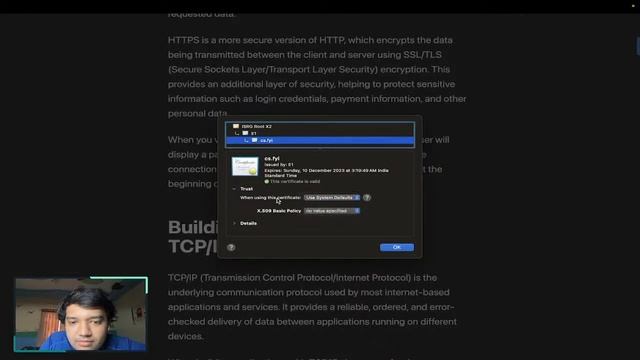Click the help button beside Use System Defaults

(x=367, y=198)
